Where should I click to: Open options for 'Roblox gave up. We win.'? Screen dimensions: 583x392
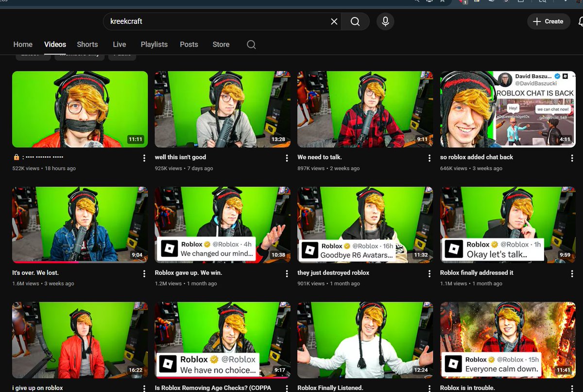(287, 274)
